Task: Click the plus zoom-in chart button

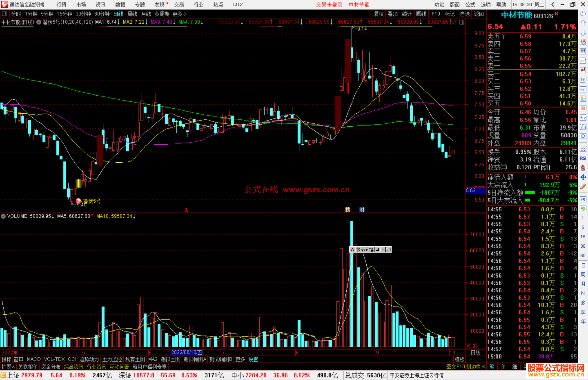Action: tap(471, 360)
